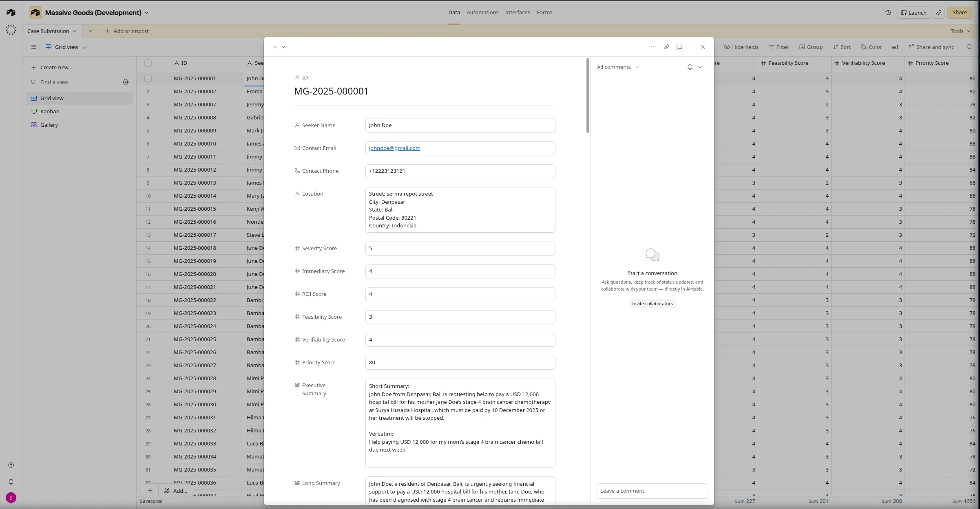
Task: Copy record link icon in record header
Action: tap(666, 47)
